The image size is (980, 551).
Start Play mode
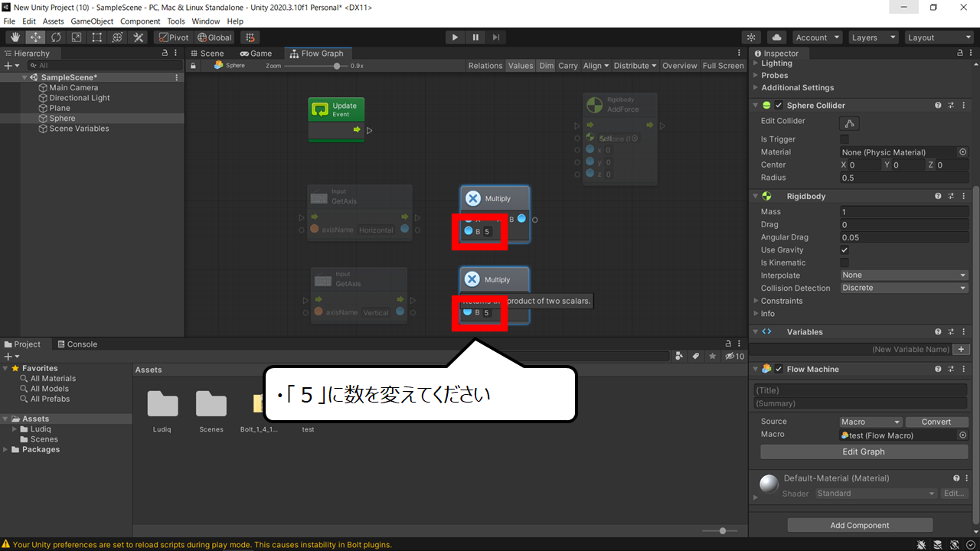(x=455, y=37)
